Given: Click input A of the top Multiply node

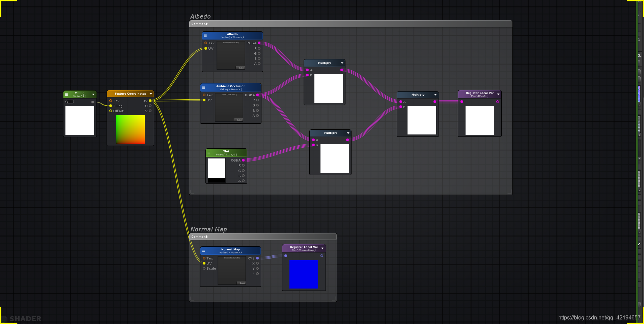Looking at the screenshot, I should pyautogui.click(x=307, y=70).
